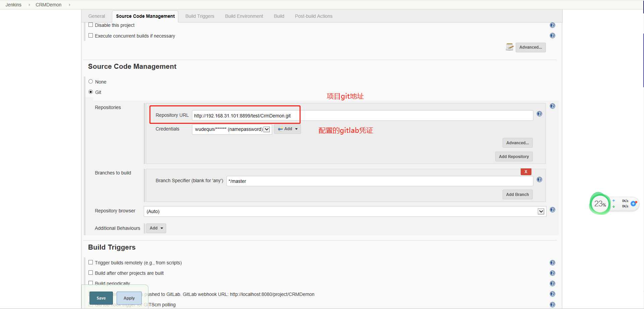Focus the Branch Specifier input field

click(x=380, y=181)
